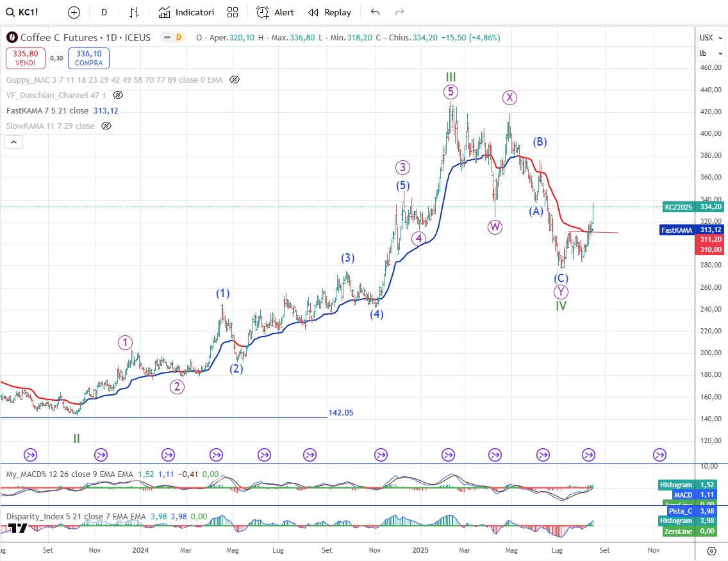This screenshot has height=561, width=728.
Task: Open the D time interval selector
Action: point(104,12)
